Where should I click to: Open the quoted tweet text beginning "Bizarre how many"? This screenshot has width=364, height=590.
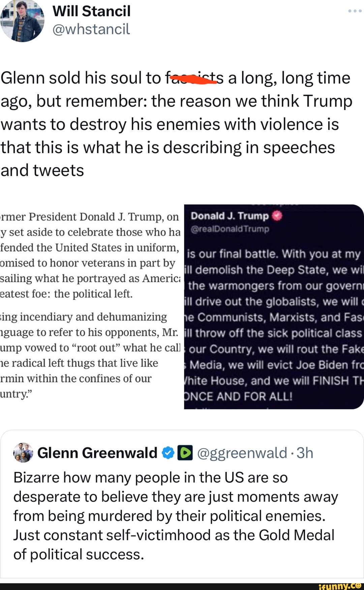175,516
